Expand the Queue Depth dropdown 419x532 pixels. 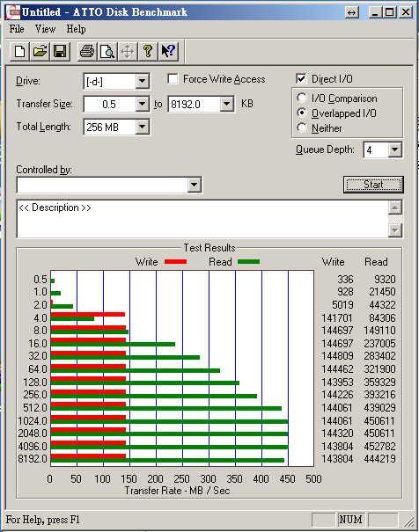click(x=394, y=149)
